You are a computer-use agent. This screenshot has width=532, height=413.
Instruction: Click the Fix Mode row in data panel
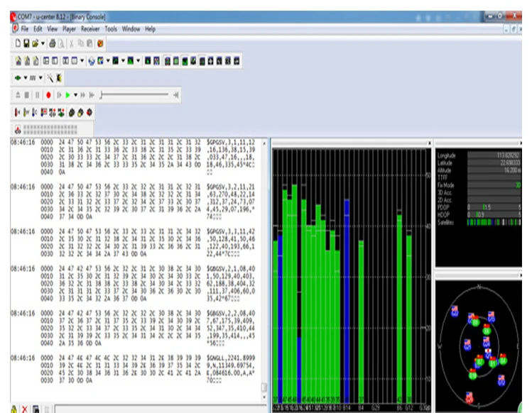point(479,185)
